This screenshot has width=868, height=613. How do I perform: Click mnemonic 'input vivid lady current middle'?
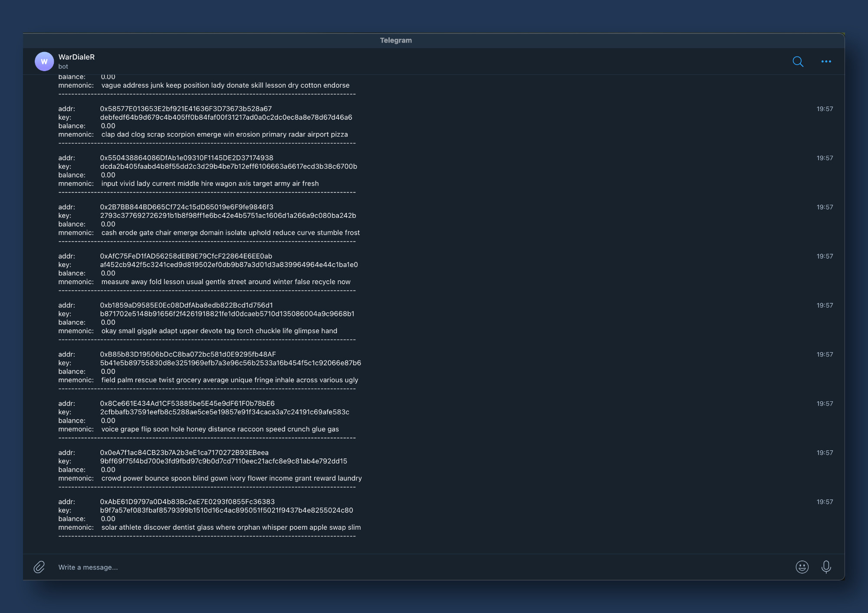210,184
